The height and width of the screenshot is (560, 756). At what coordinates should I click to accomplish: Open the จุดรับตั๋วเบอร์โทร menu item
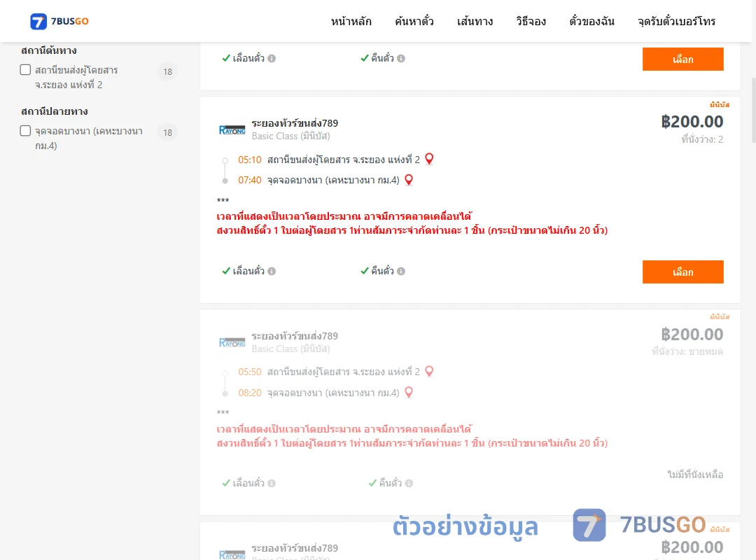676,21
